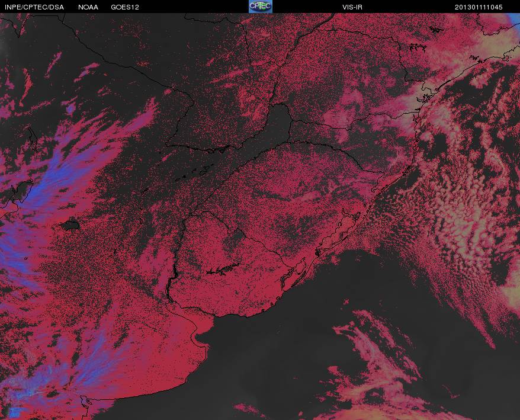Click the INPE/CPTEC/DSA header label

pos(34,7)
